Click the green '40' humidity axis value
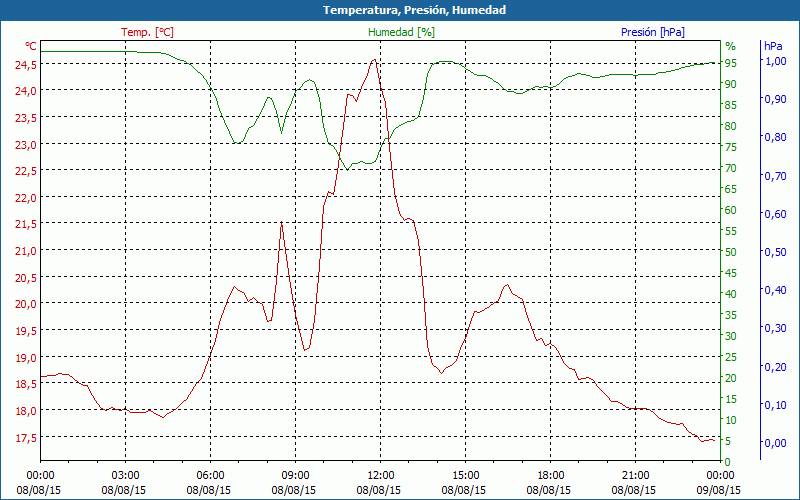The width and height of the screenshot is (800, 500). pos(731,294)
